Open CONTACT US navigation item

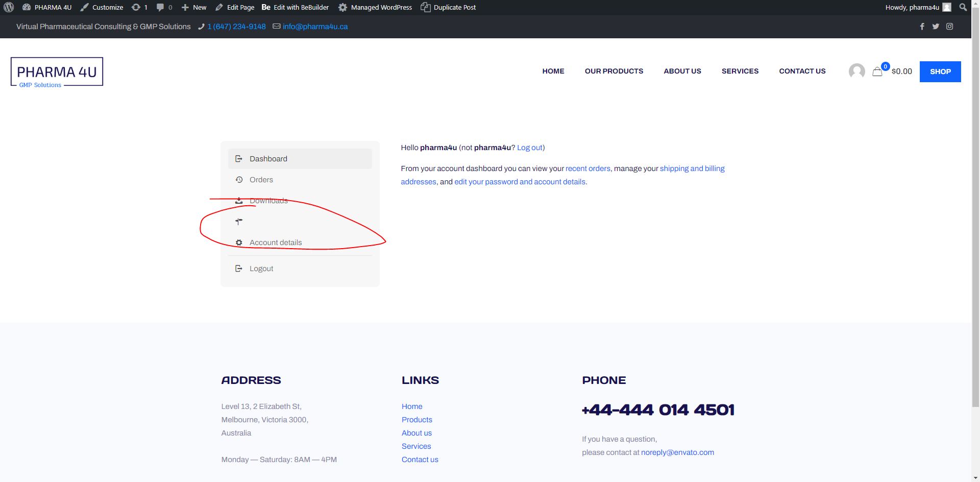coord(802,71)
